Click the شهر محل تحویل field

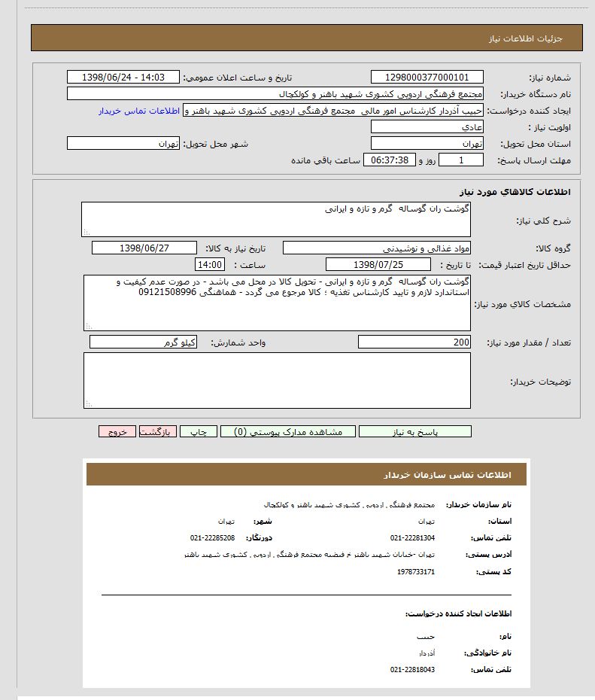coord(123,144)
